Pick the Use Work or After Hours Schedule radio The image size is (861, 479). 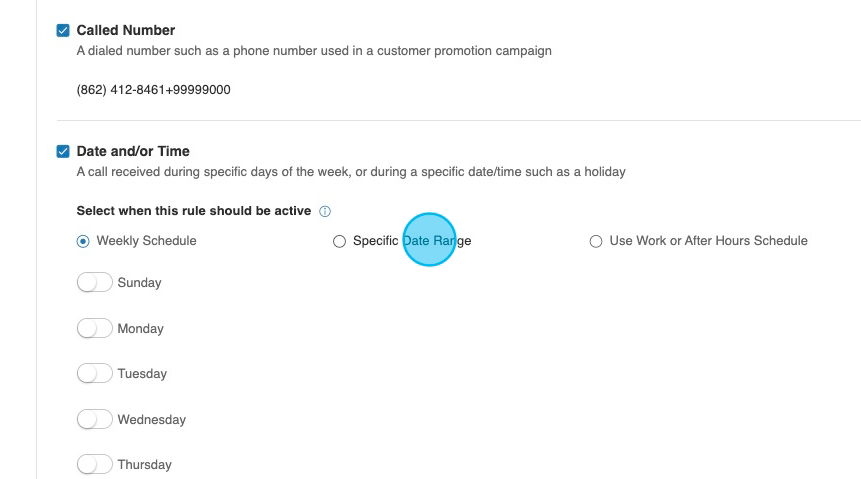point(596,241)
